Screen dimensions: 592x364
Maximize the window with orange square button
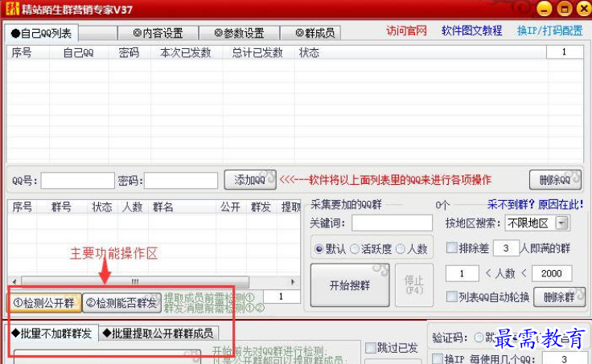565,9
